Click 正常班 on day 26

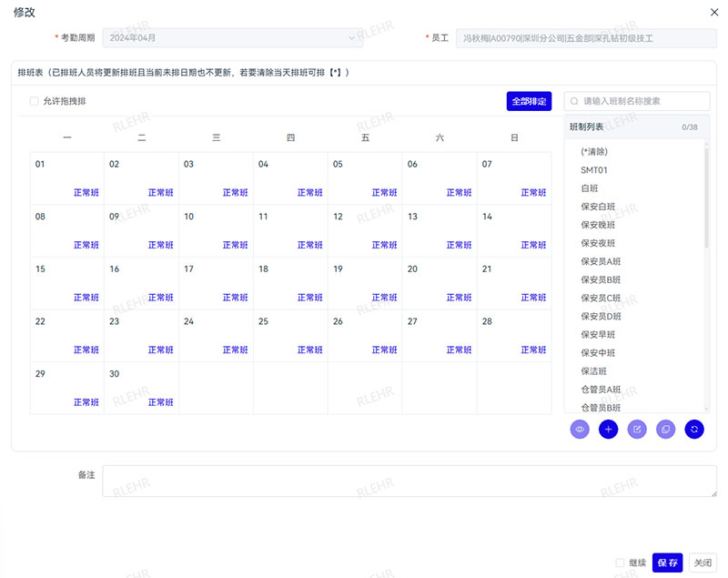(x=384, y=350)
